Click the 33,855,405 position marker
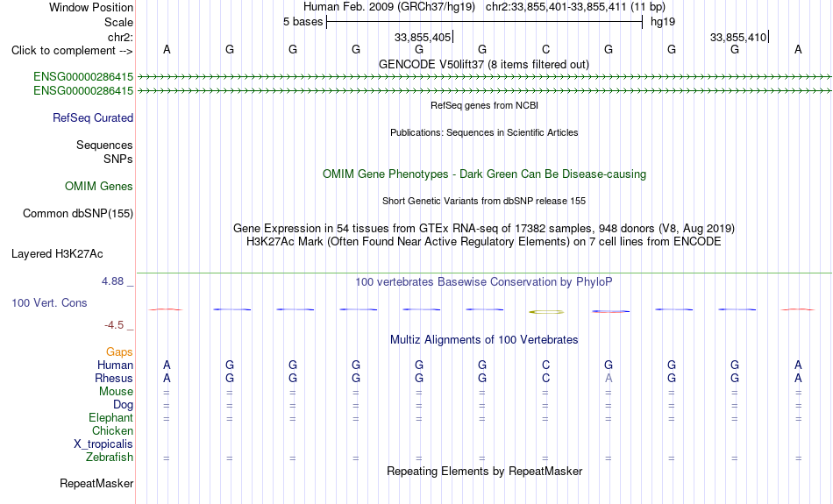Image resolution: width=833 pixels, height=504 pixels. (423, 37)
